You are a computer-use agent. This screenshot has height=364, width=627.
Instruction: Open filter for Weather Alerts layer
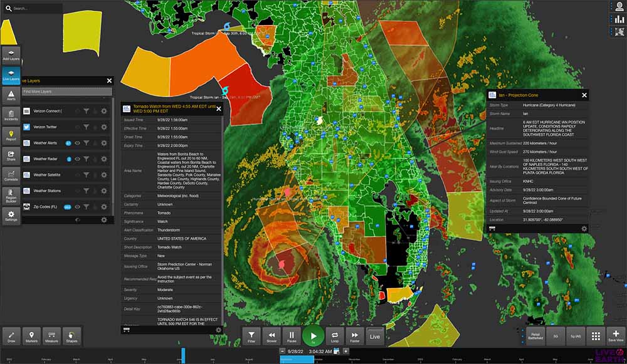[87, 143]
